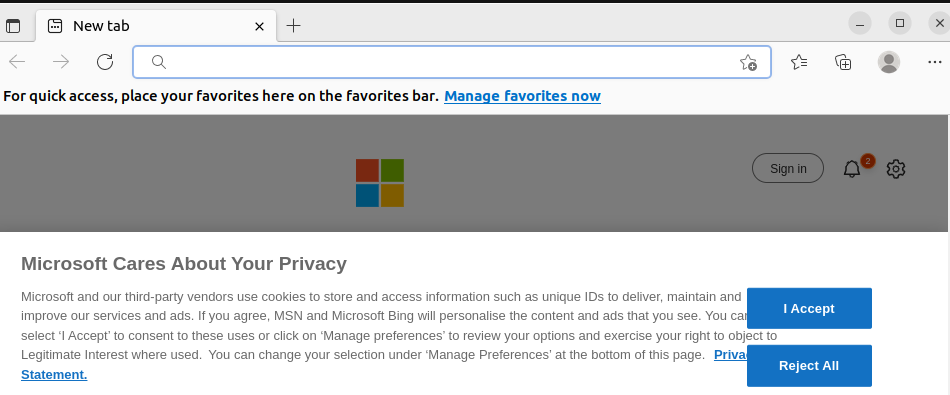
Task: Maximize the browser window
Action: (900, 24)
